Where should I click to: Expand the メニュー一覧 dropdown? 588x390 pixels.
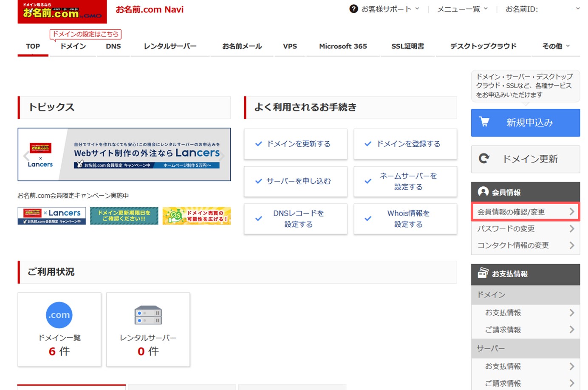tap(463, 9)
